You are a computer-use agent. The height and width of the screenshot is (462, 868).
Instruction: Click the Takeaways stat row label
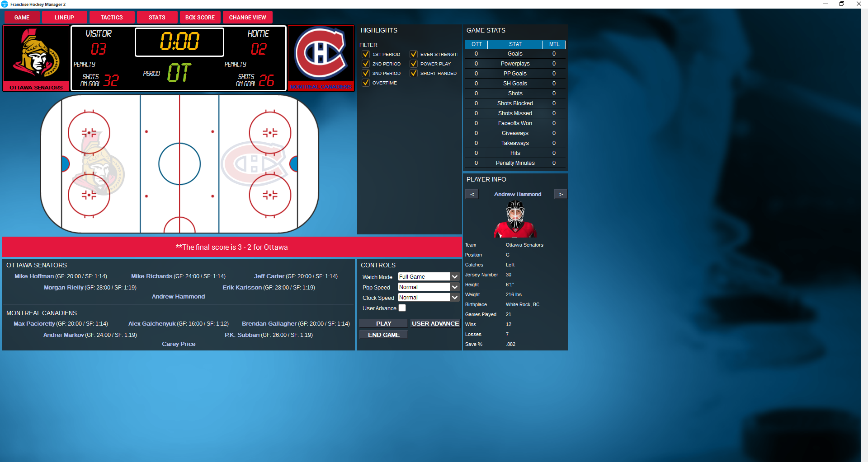coord(515,143)
